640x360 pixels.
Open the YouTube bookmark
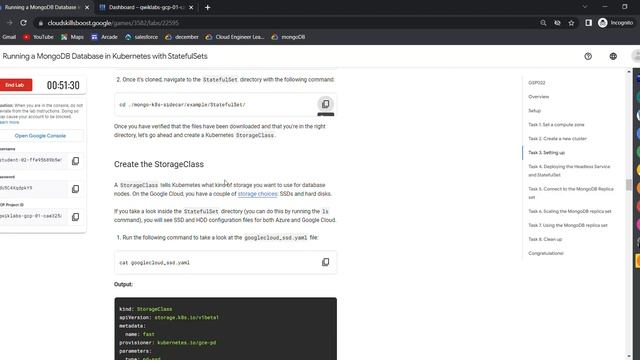point(38,37)
